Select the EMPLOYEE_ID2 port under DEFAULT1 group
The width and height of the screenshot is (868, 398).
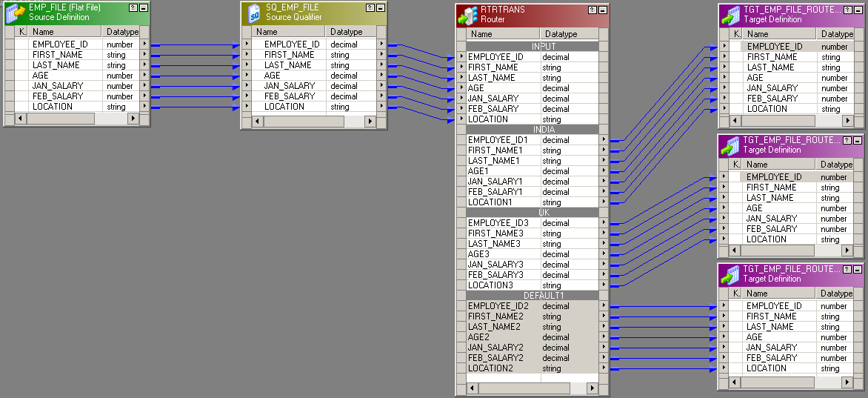(x=498, y=306)
